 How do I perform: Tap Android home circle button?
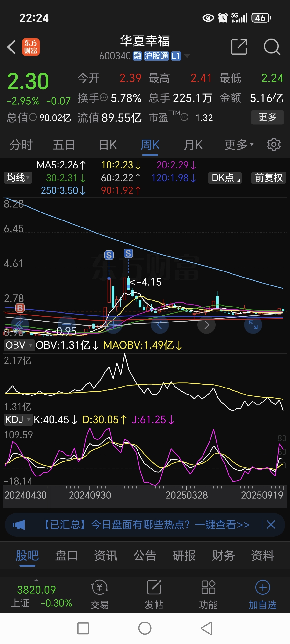tap(145, 628)
